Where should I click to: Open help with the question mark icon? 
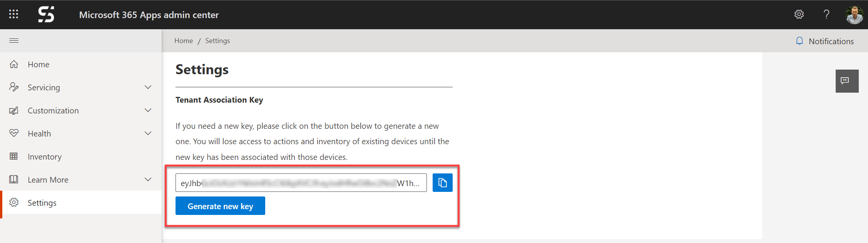click(826, 14)
